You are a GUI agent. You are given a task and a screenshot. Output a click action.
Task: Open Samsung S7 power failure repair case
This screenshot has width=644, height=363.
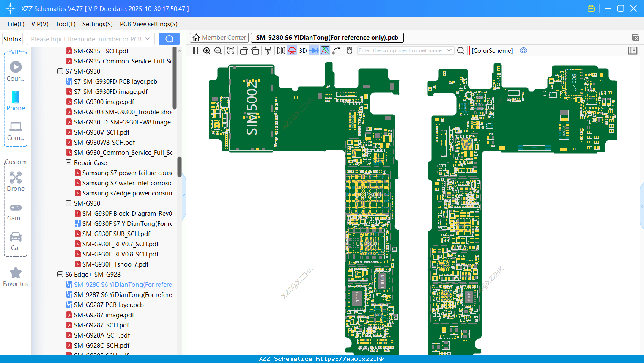(127, 173)
